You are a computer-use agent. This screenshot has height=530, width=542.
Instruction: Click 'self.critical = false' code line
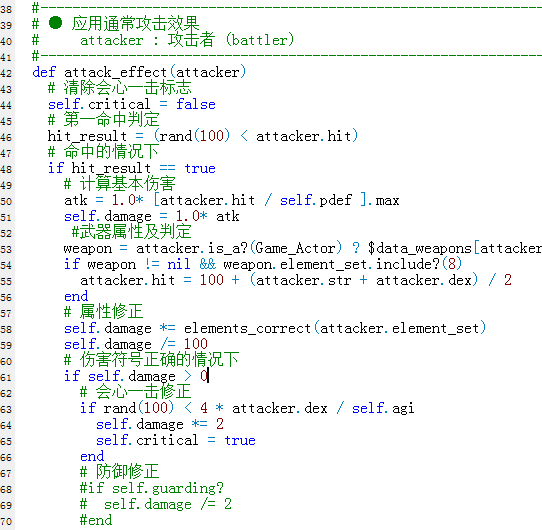point(132,104)
